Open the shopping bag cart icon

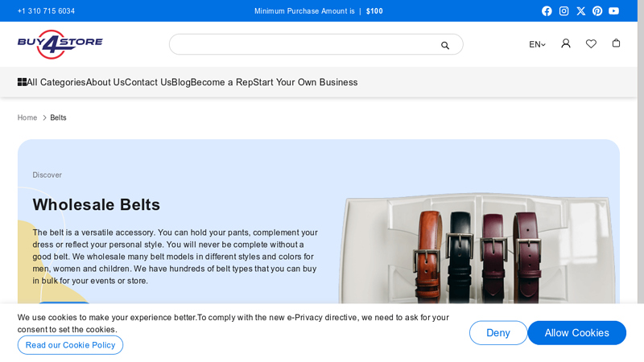click(616, 43)
